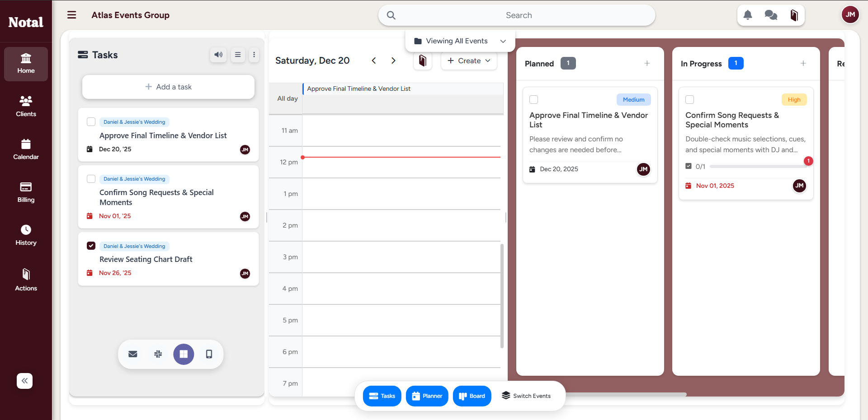Click the Search input field
The width and height of the screenshot is (868, 420).
(518, 15)
